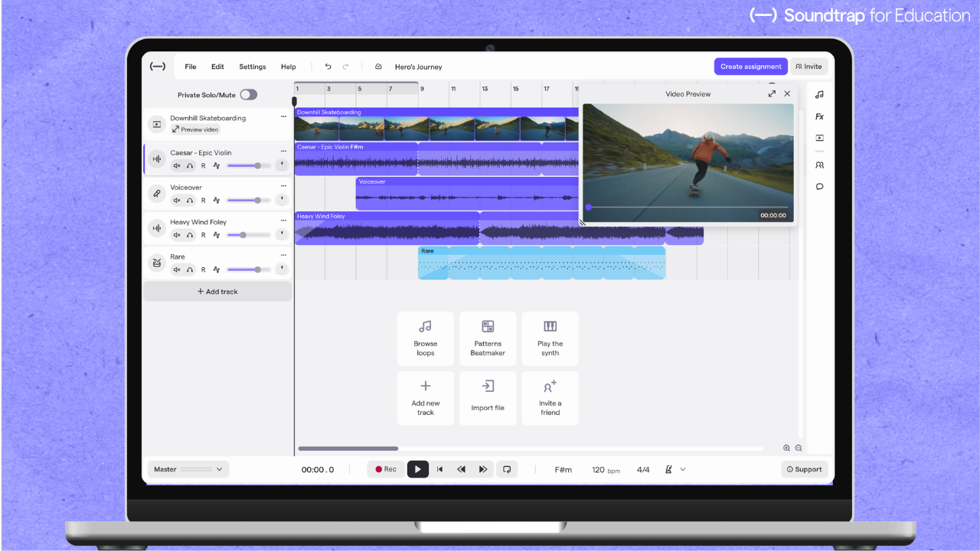Open more options for Voiceover track

pos(283,186)
